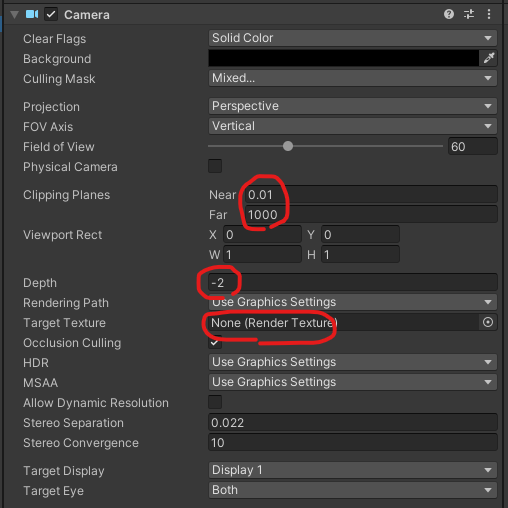Click the Target Texture object field

[x=344, y=322]
